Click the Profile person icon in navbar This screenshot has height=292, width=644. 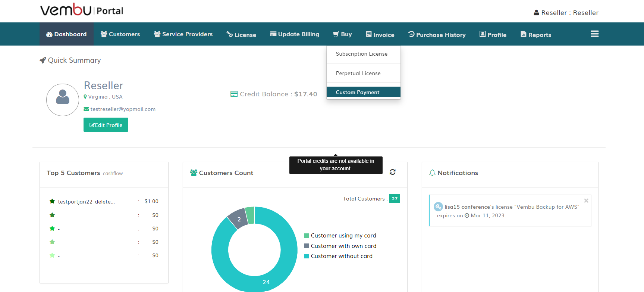(x=483, y=34)
